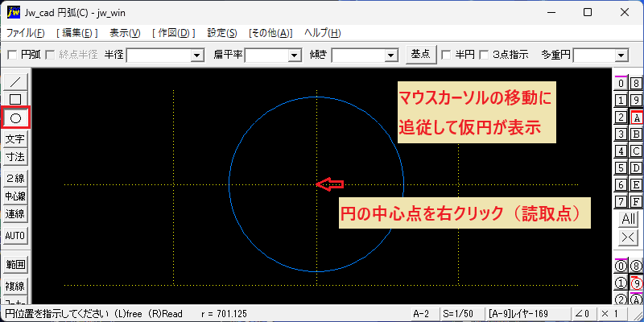Select layer 0 button
The width and height of the screenshot is (644, 322).
tap(621, 84)
